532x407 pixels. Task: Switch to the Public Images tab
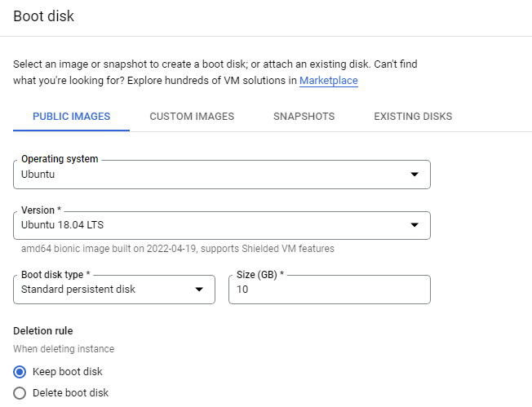(x=71, y=117)
